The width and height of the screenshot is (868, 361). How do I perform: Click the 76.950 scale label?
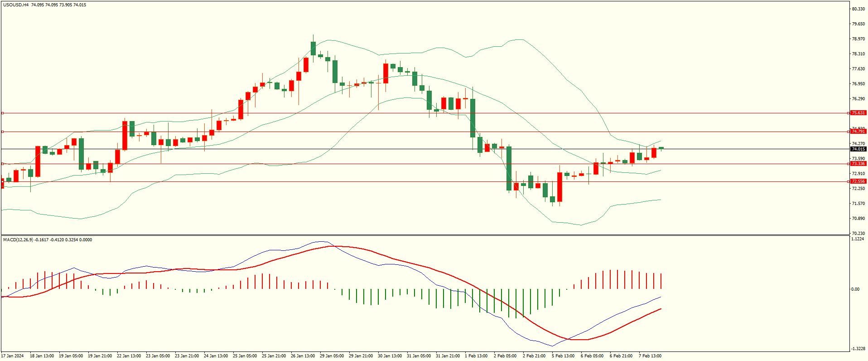858,84
